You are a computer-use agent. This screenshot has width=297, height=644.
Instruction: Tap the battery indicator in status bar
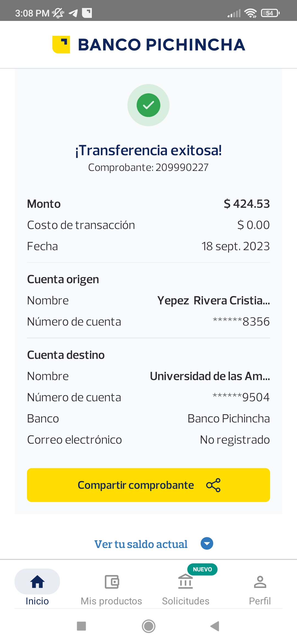click(x=270, y=13)
